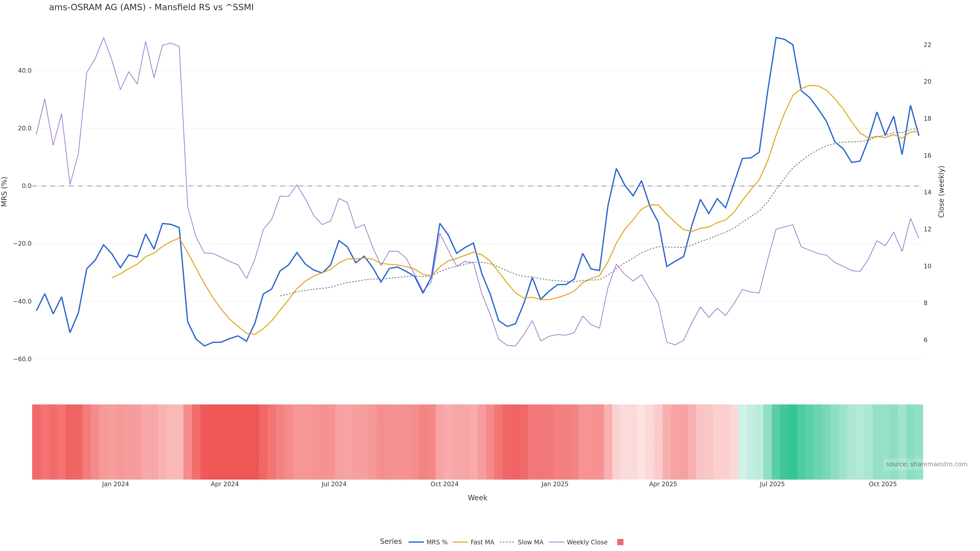Click the 0.0 left axis tick
The image size is (980, 551).
pos(27,186)
